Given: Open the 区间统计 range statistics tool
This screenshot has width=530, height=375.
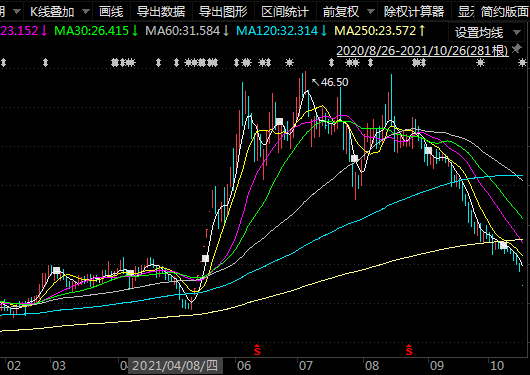Looking at the screenshot, I should (285, 12).
